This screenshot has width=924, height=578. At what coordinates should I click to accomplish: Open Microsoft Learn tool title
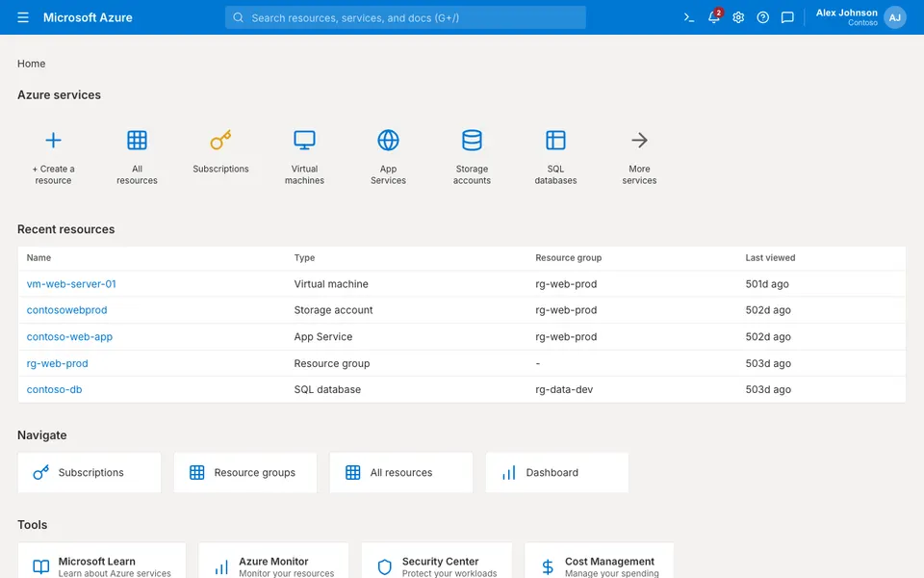click(96, 562)
